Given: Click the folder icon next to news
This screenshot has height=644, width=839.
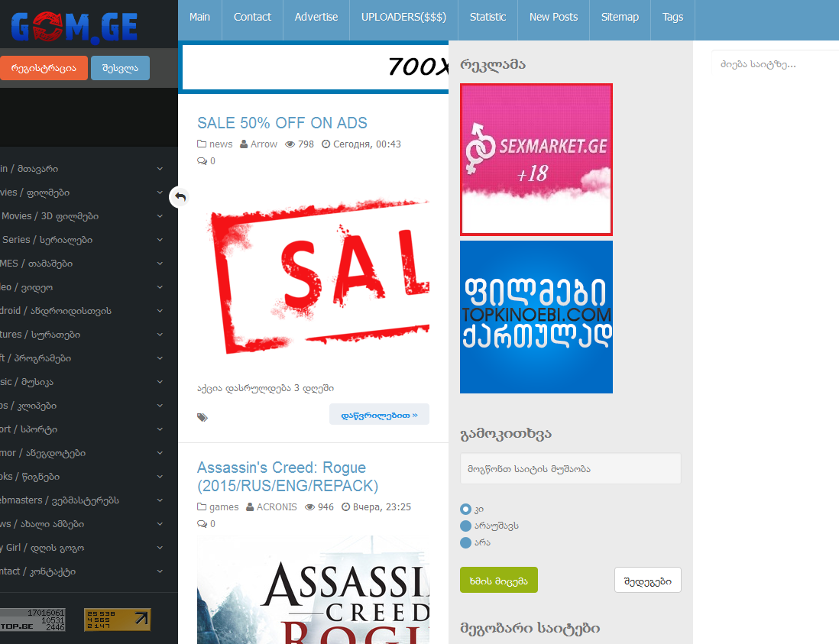Looking at the screenshot, I should click(x=202, y=144).
